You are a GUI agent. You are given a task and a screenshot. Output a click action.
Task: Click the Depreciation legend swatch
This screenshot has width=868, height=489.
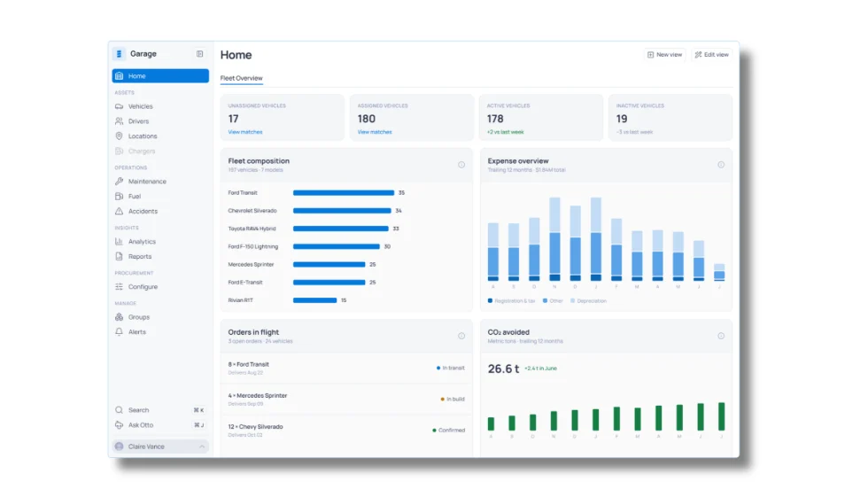point(573,301)
